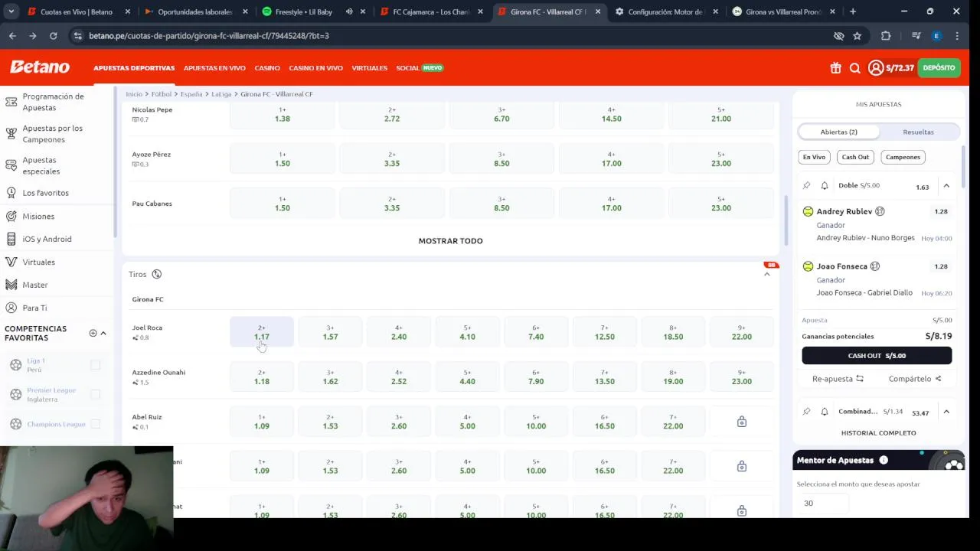
Task: Filter bets by Campeones chip
Action: coord(903,157)
